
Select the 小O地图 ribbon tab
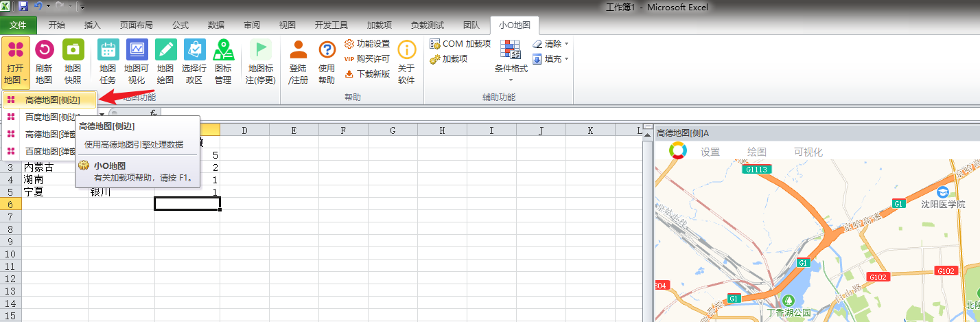tap(515, 25)
